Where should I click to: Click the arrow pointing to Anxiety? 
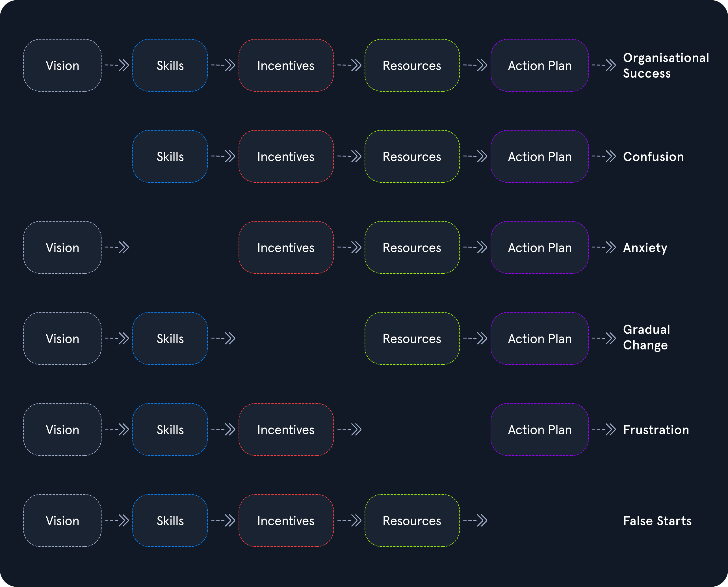point(604,247)
